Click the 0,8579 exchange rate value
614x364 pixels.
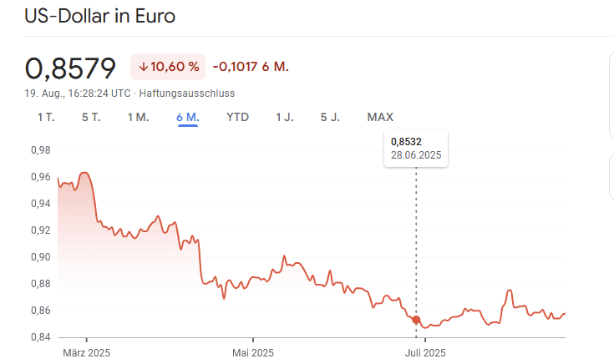(73, 67)
